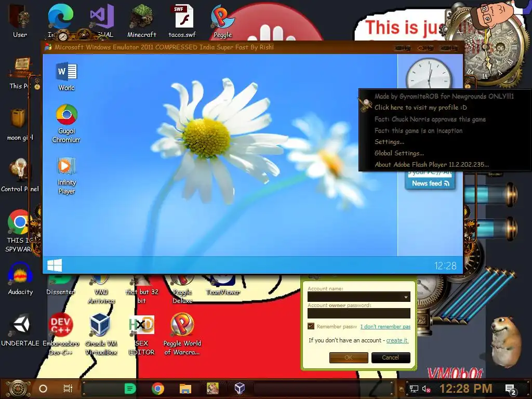Toggle the Remember password checkbox
The image size is (532, 399).
coord(311,326)
